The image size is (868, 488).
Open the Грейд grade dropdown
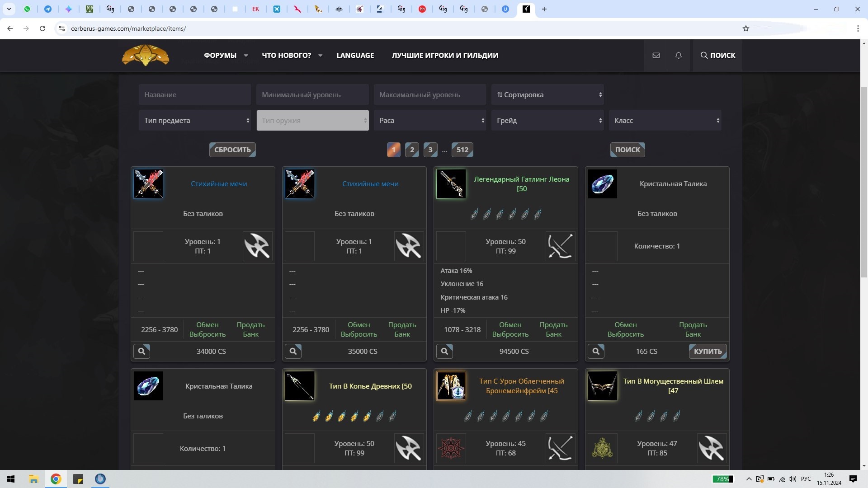[547, 121]
